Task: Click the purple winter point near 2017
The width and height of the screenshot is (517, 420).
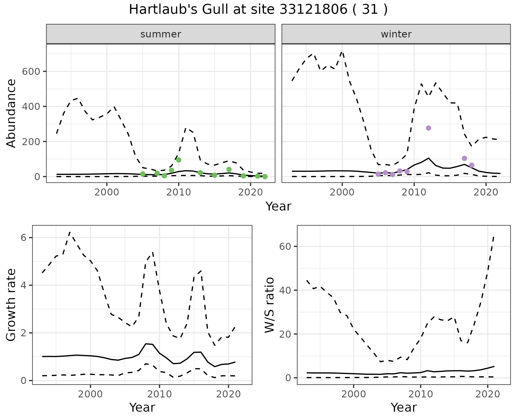Action: pyautogui.click(x=464, y=158)
